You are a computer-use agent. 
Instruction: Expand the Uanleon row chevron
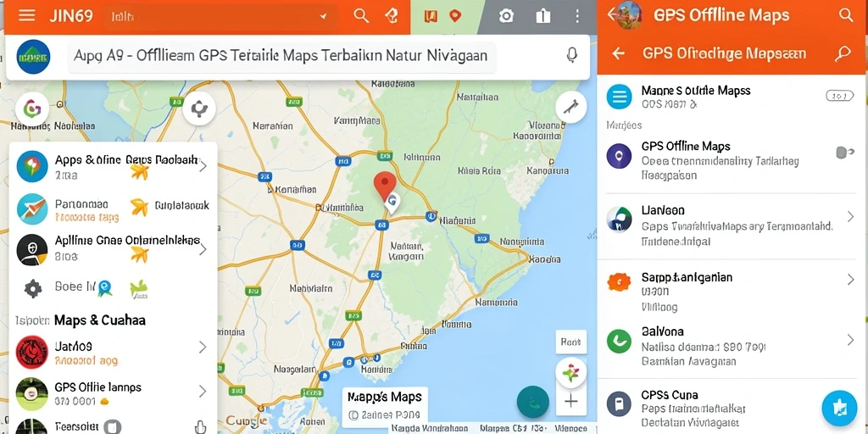pos(851,216)
